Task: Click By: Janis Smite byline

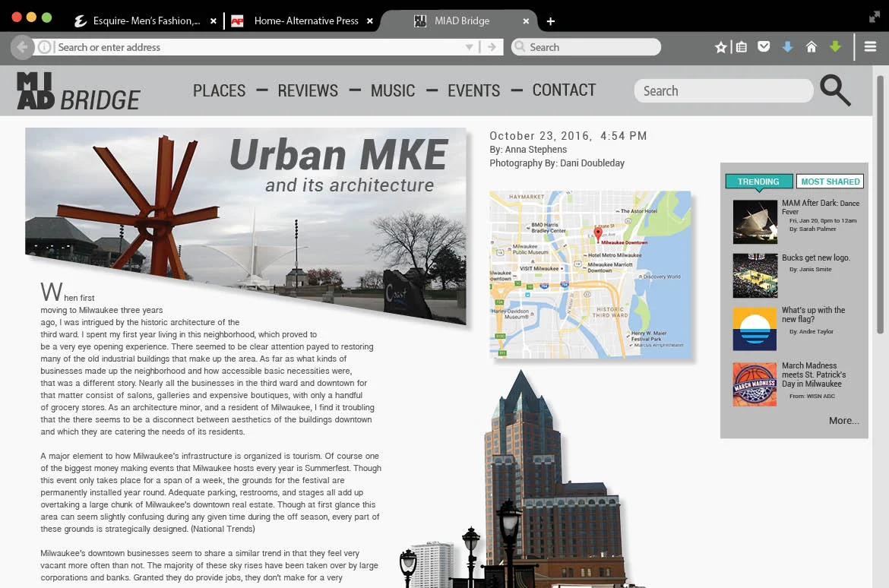Action: [810, 270]
